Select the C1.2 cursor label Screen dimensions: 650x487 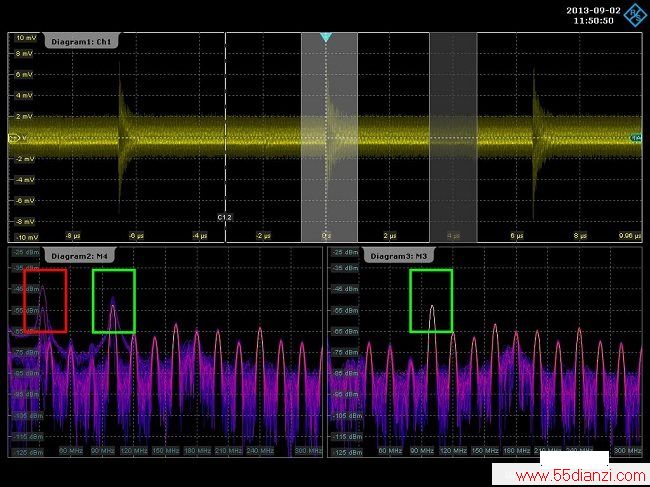pyautogui.click(x=225, y=217)
